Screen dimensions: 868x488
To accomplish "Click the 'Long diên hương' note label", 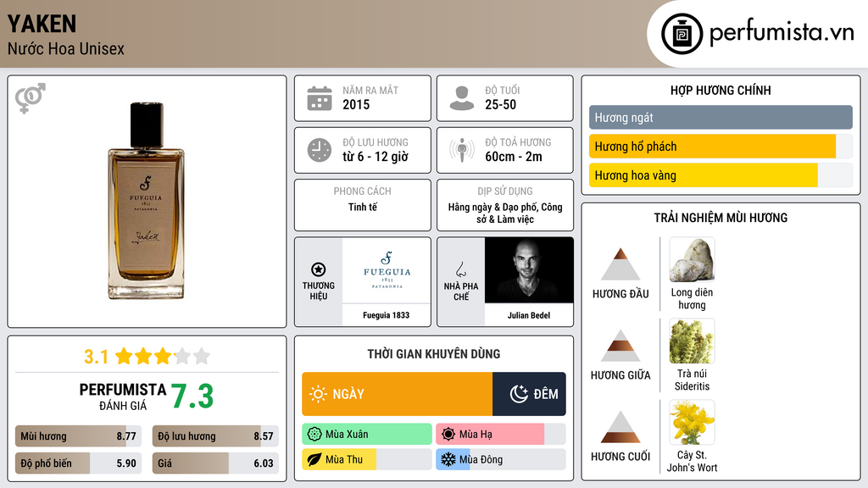I will tap(692, 299).
